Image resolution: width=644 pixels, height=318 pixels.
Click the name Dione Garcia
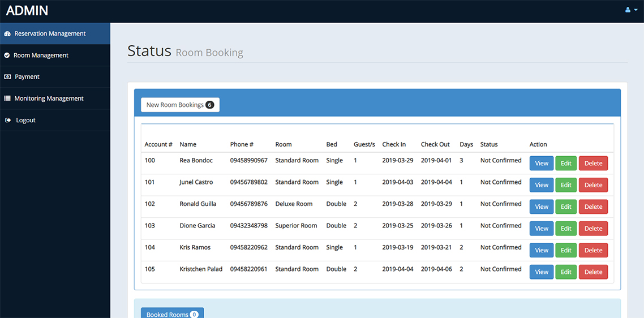[198, 226]
